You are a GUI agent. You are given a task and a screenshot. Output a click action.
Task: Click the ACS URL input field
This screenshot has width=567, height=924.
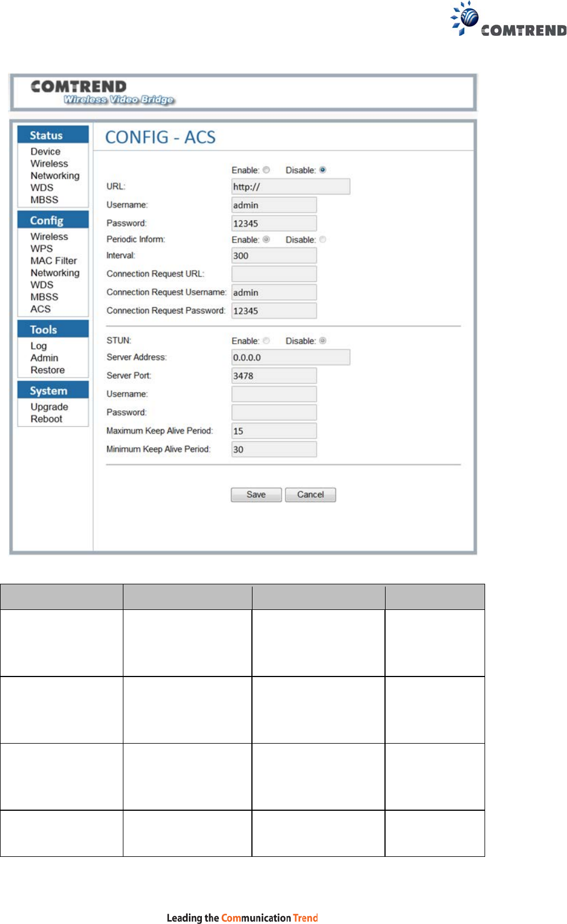click(x=291, y=187)
